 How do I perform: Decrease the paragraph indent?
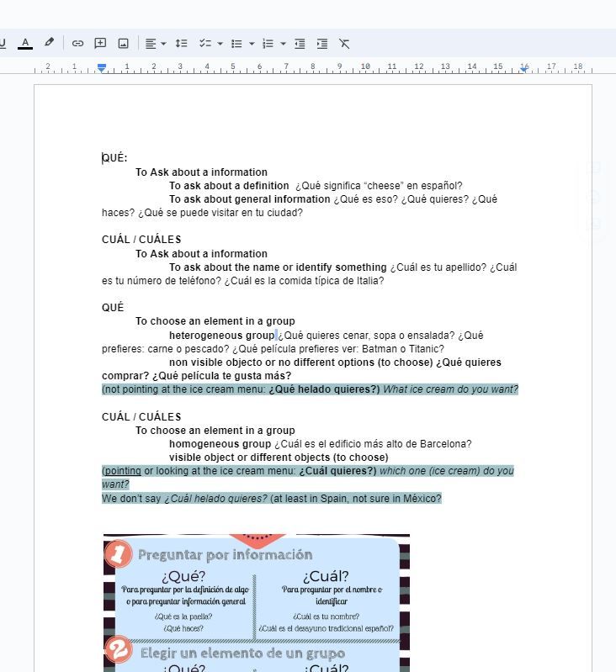[300, 43]
